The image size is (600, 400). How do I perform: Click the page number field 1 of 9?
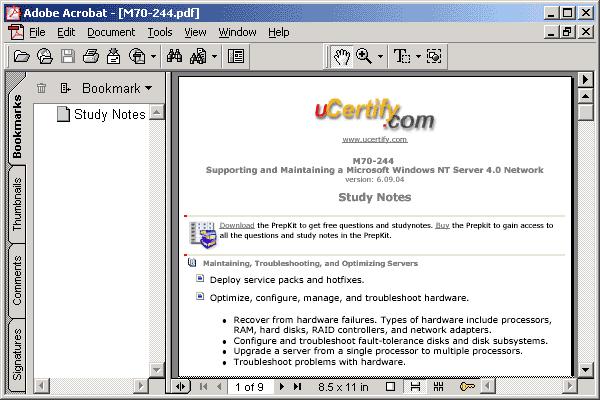250,387
